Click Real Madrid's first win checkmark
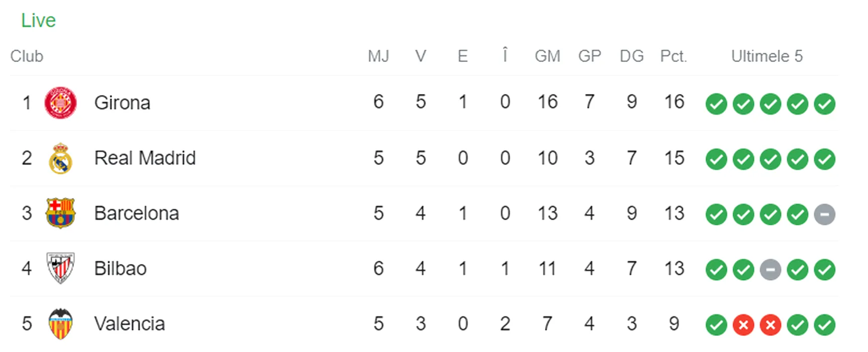 pyautogui.click(x=716, y=159)
